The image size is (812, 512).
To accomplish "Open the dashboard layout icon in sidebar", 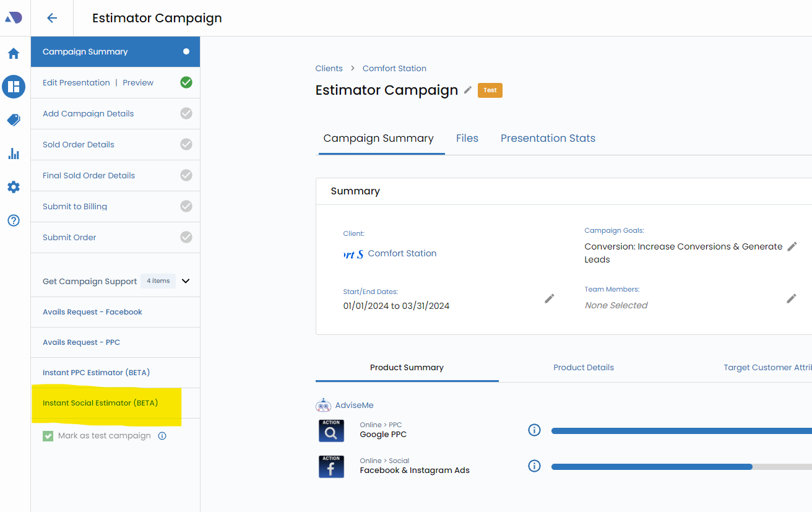I will tap(14, 87).
